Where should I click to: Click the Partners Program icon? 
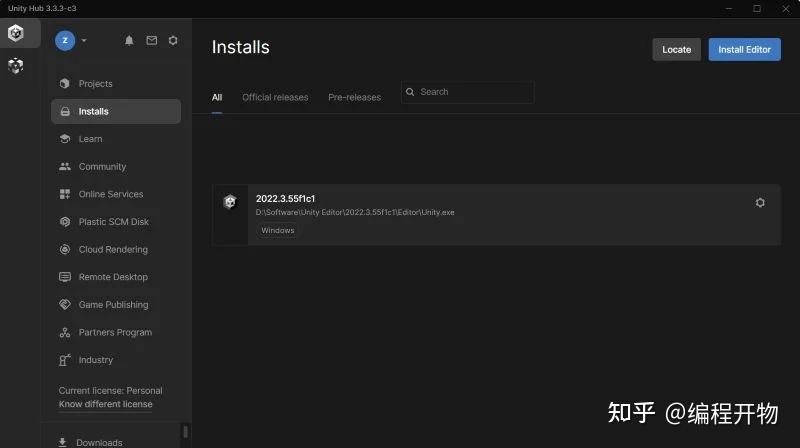point(65,332)
